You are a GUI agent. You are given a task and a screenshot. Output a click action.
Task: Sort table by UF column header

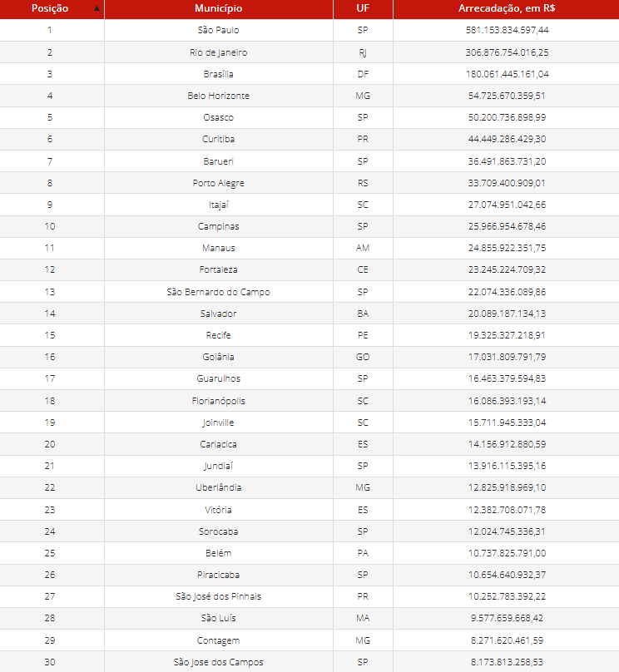[x=363, y=8]
